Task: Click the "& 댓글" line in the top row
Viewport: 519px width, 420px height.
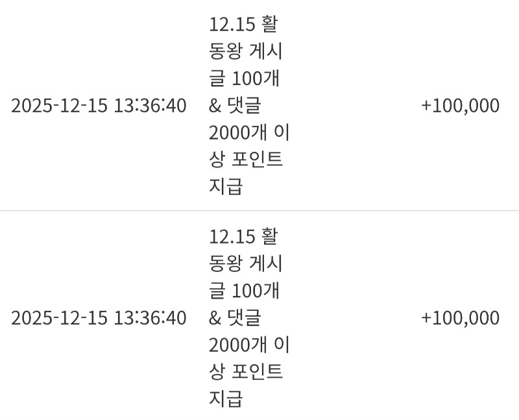Action: coord(235,106)
